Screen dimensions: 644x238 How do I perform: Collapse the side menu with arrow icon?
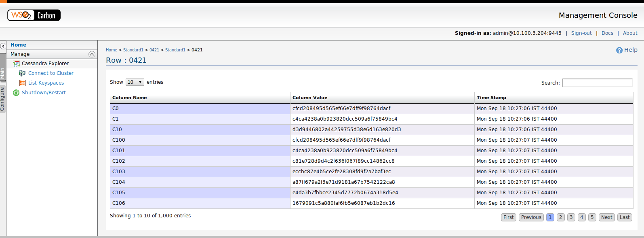3,46
